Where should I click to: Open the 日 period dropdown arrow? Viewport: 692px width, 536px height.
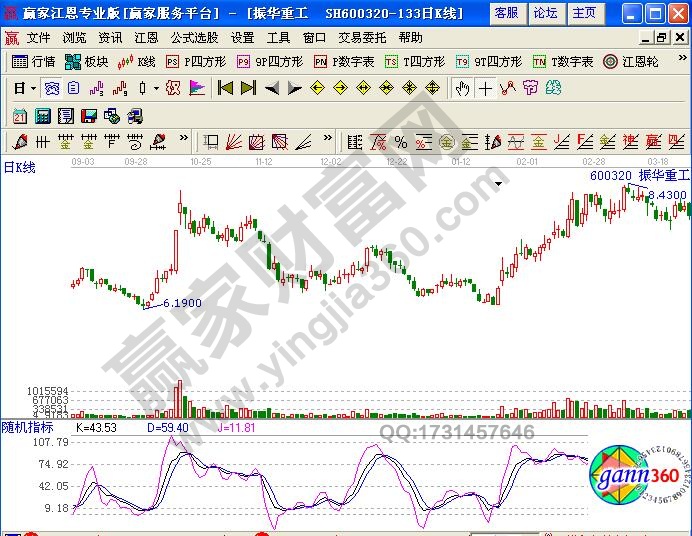(x=33, y=88)
